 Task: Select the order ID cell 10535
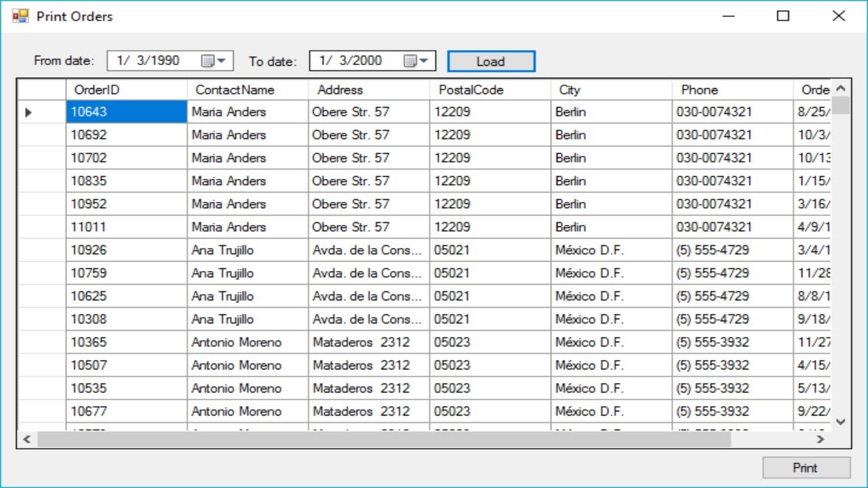[x=126, y=388]
